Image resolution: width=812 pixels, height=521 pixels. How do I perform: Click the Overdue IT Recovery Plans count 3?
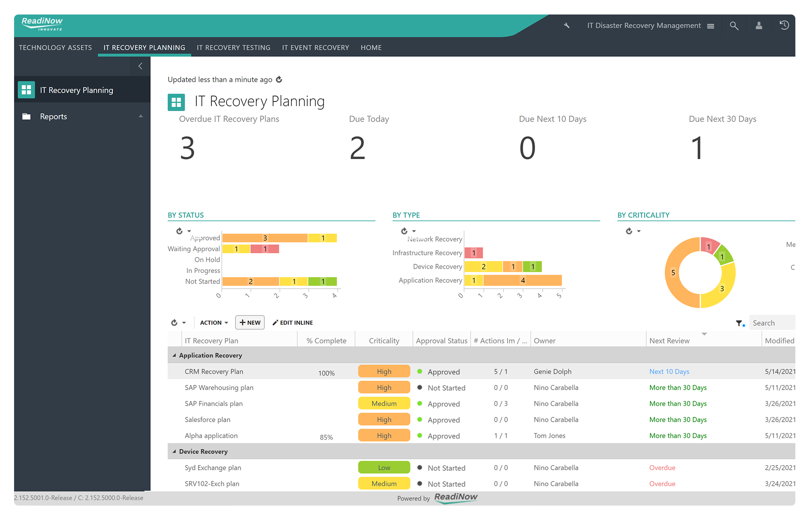[187, 148]
